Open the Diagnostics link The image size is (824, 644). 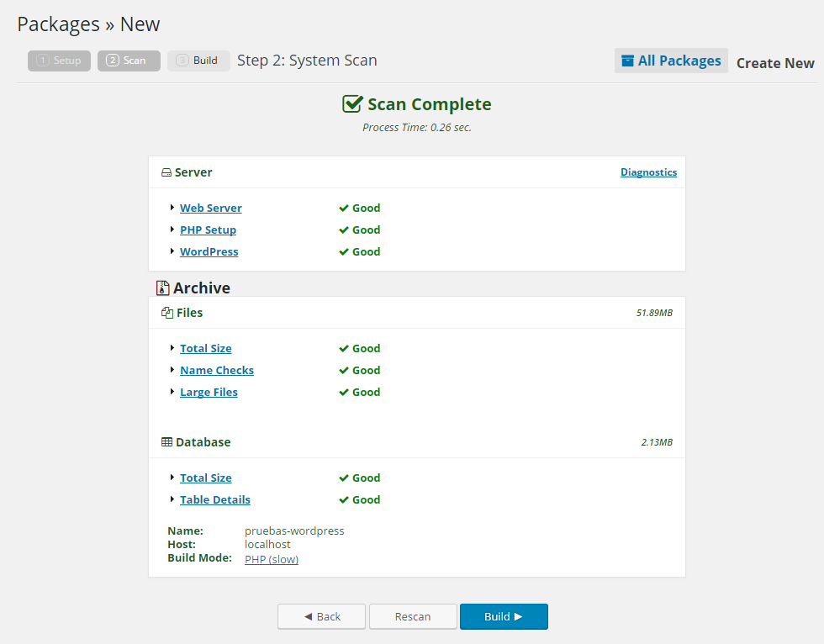[648, 172]
